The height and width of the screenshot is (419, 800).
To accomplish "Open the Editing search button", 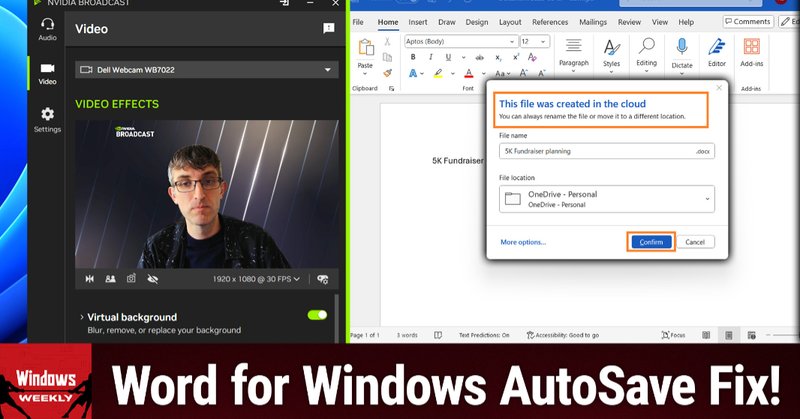I will [x=646, y=55].
